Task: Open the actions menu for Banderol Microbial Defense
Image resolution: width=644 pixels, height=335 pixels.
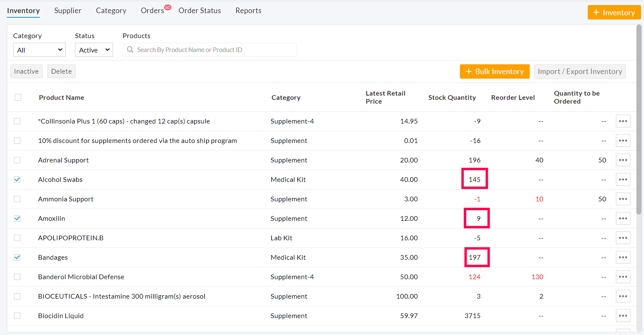Action: point(623,277)
